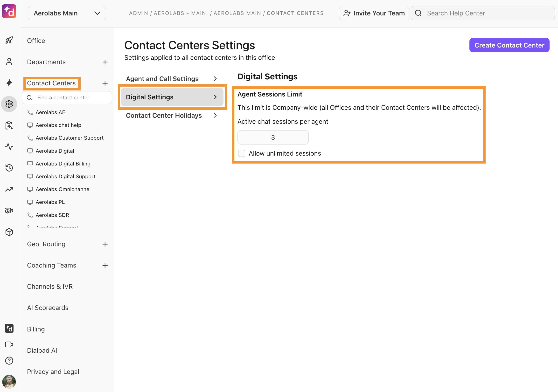Open the analytics trend arrow icon
The width and height of the screenshot is (558, 392).
click(9, 189)
